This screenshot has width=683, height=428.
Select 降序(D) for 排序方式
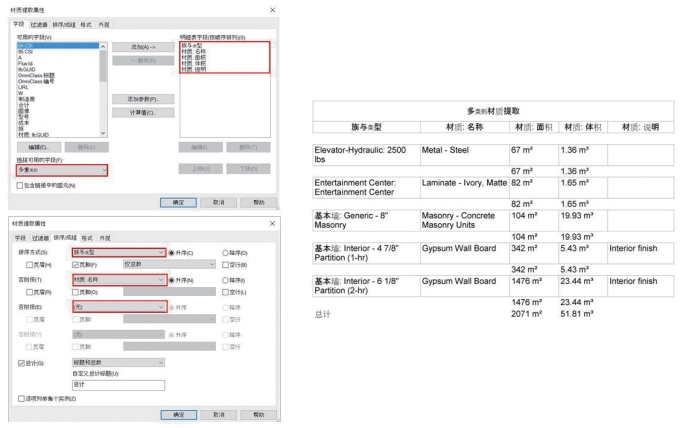click(225, 253)
